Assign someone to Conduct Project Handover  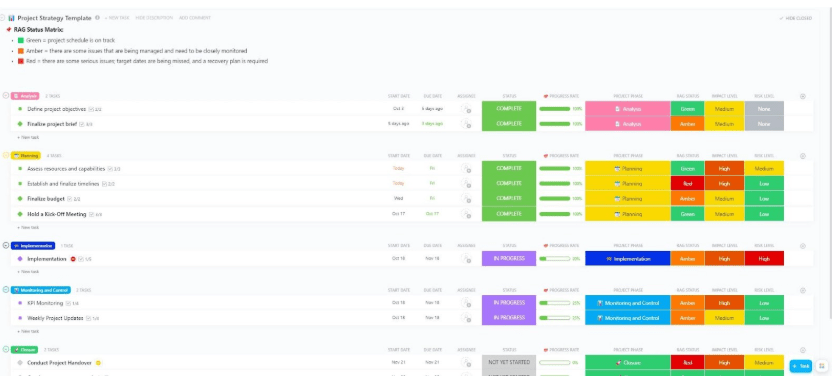466,363
